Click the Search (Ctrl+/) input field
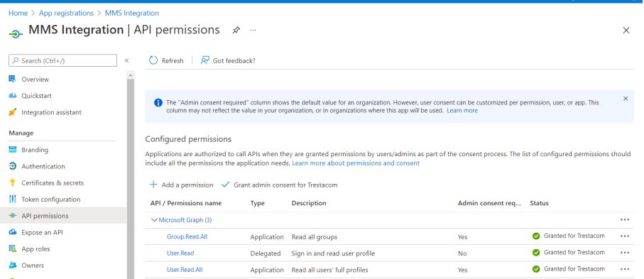 tap(63, 60)
